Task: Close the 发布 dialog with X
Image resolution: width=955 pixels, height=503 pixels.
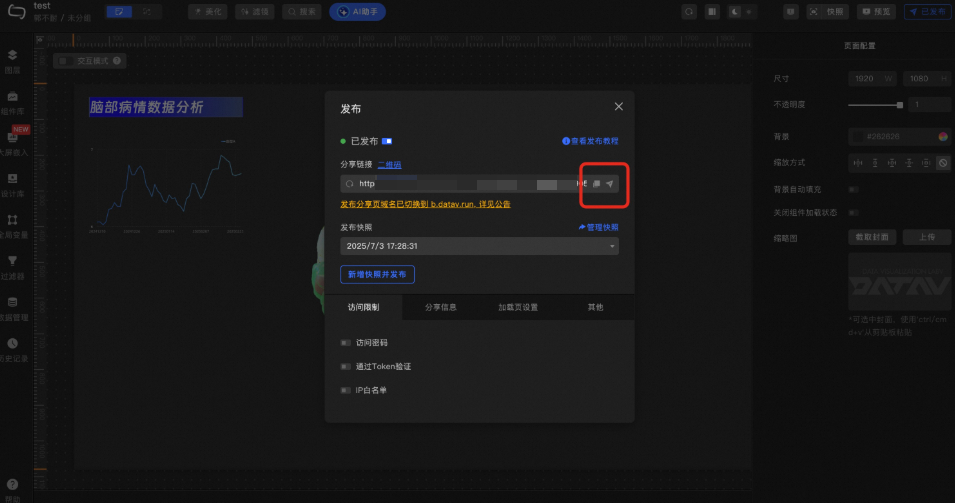Action: [x=619, y=107]
